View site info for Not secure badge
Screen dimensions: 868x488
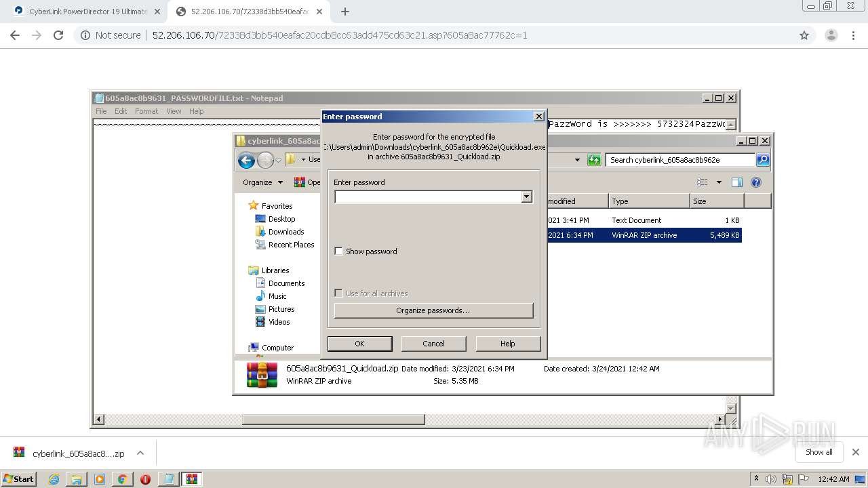(111, 35)
